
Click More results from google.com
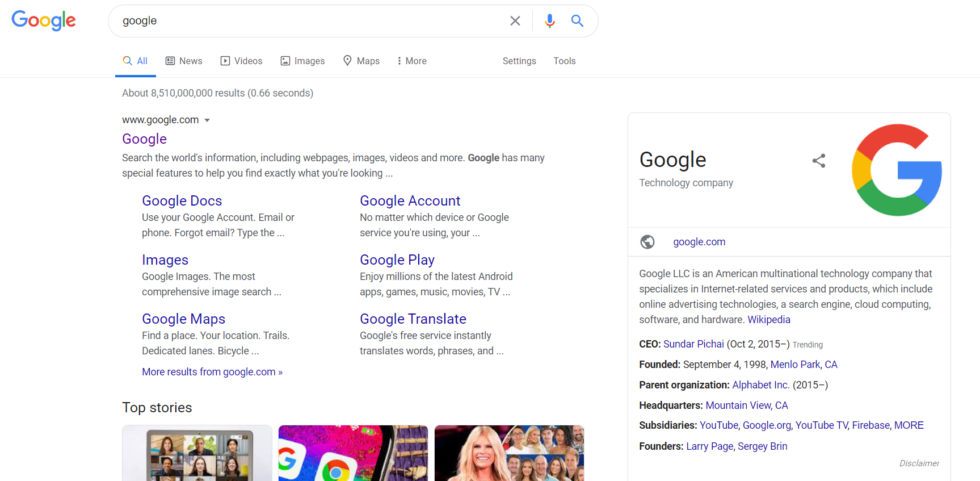(212, 371)
